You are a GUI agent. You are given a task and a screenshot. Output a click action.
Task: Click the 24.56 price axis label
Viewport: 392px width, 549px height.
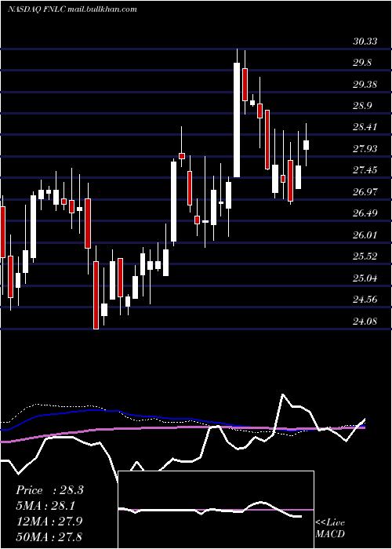(365, 300)
